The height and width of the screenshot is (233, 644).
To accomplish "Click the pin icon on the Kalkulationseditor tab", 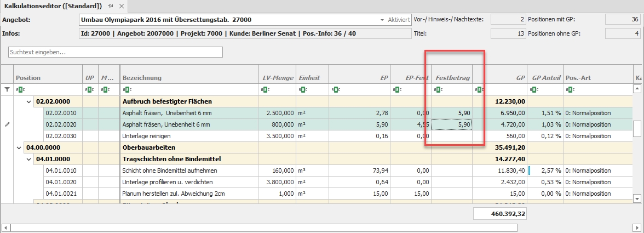I will click(x=111, y=5).
